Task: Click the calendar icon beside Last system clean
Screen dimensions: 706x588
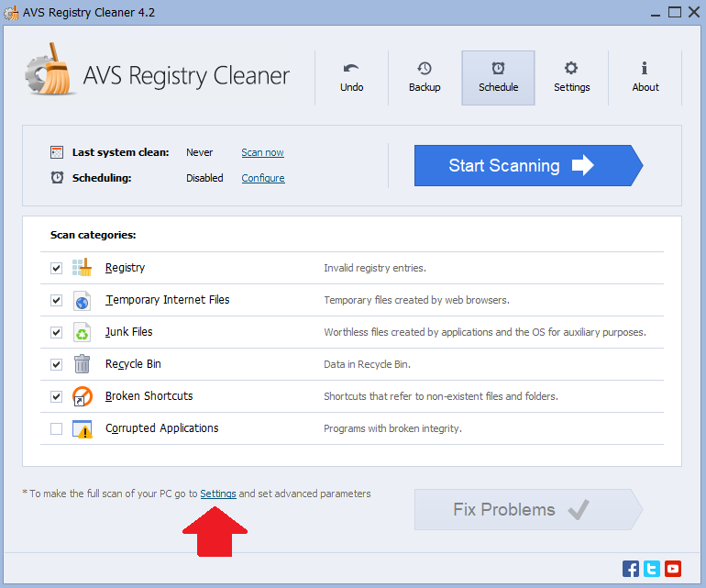Action: [57, 152]
